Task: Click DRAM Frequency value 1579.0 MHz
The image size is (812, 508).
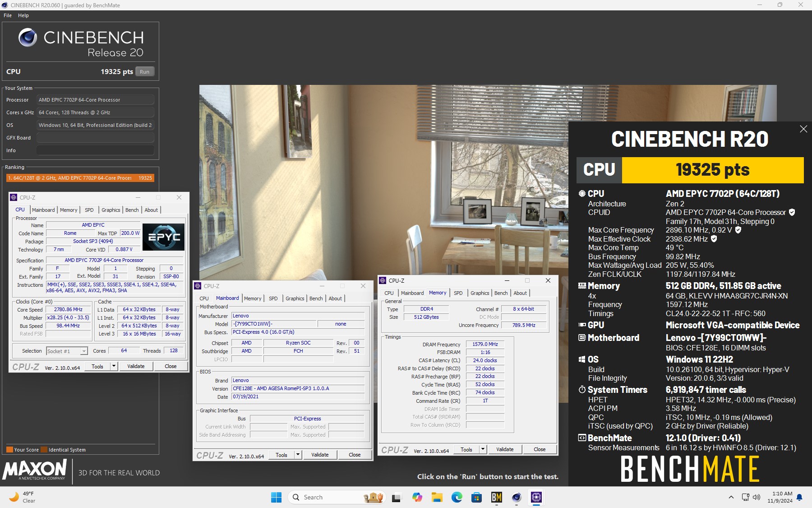Action: (x=485, y=345)
